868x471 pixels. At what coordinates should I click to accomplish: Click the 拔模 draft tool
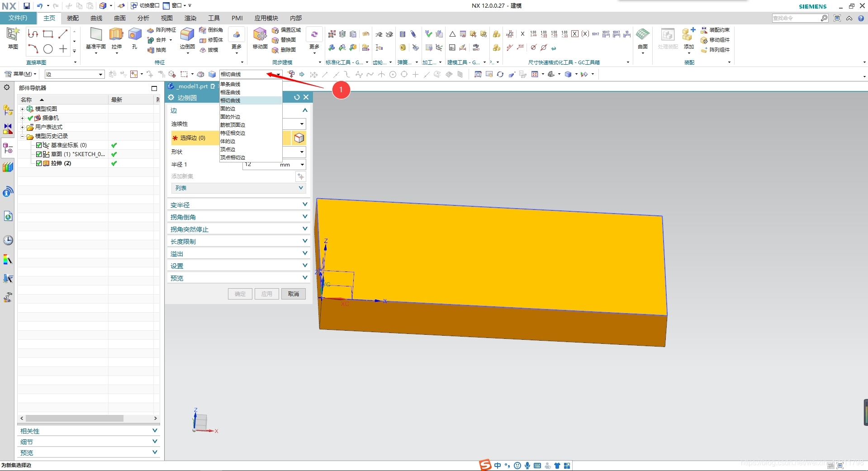[x=209, y=50]
